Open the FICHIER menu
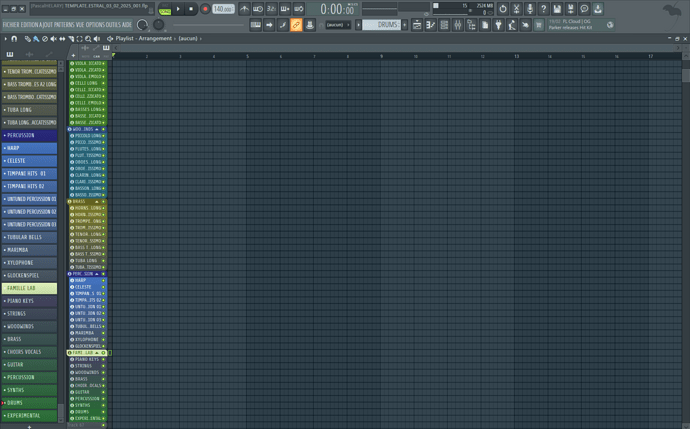The image size is (690, 429). [11, 25]
